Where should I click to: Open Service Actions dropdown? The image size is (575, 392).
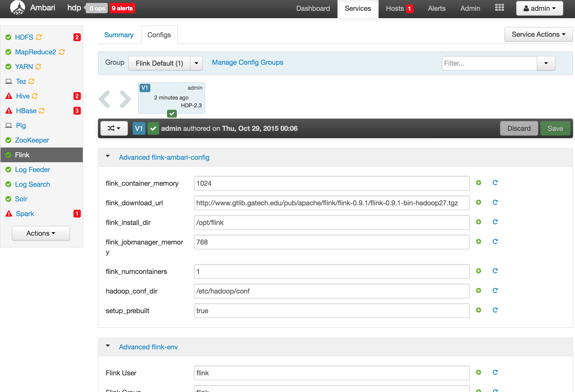538,34
